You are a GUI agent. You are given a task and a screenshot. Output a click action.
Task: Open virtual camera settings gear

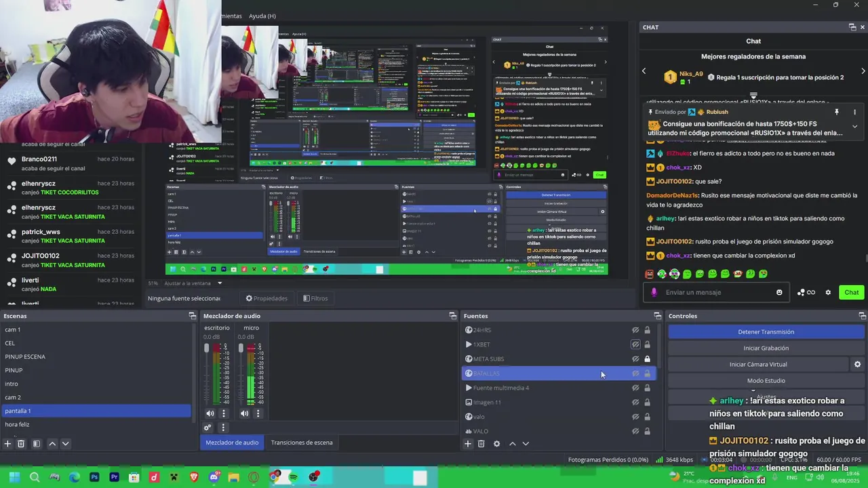tap(857, 365)
